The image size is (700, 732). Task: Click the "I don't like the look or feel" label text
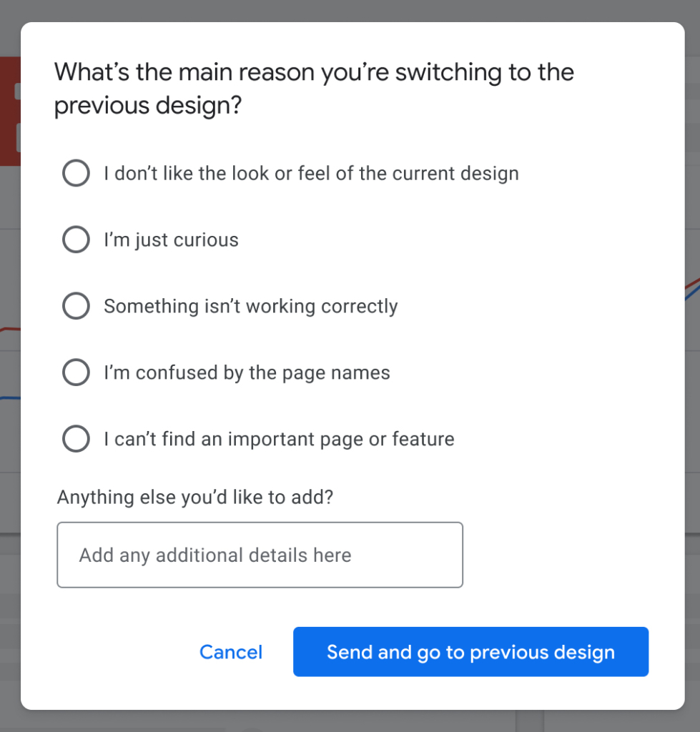(x=311, y=173)
